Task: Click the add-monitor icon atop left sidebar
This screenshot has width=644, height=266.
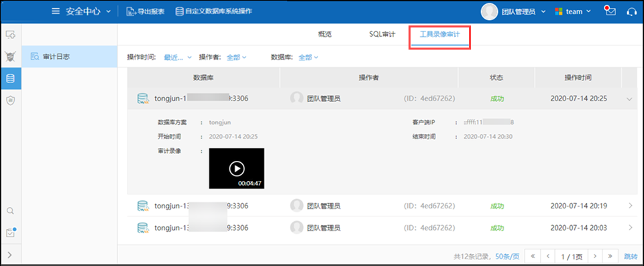Action: click(x=11, y=36)
